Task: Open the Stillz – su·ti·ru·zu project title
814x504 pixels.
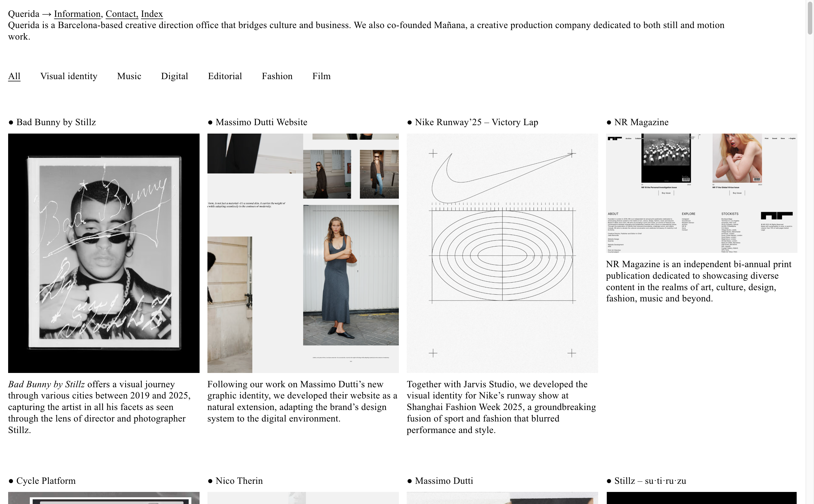Action: click(650, 481)
